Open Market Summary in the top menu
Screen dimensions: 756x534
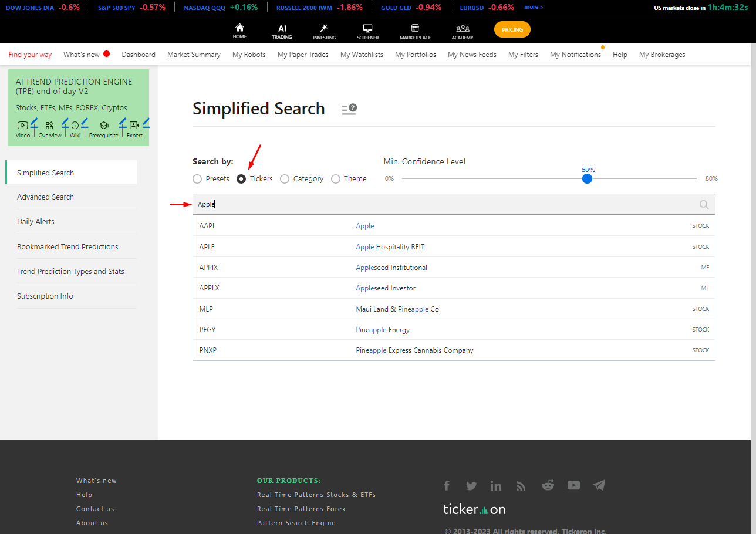194,55
